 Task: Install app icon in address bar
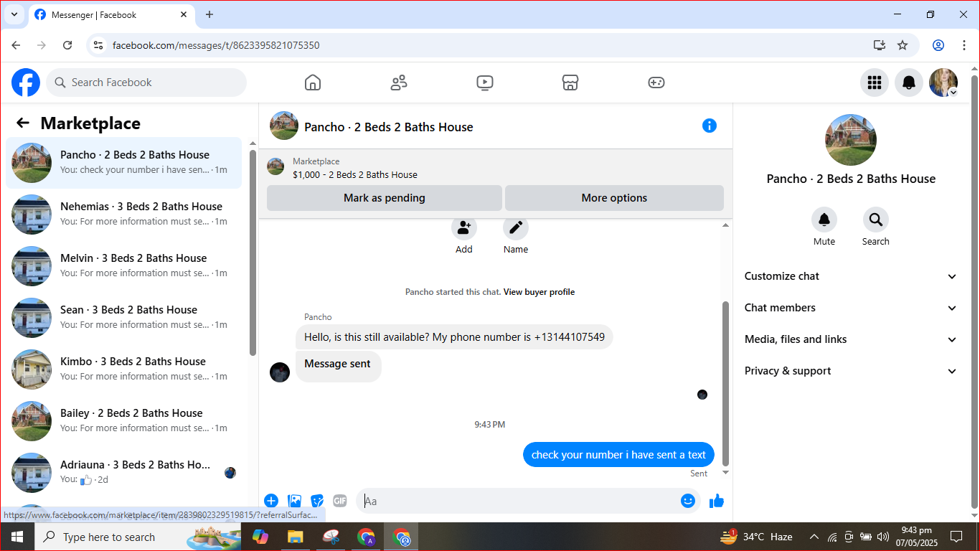880,45
